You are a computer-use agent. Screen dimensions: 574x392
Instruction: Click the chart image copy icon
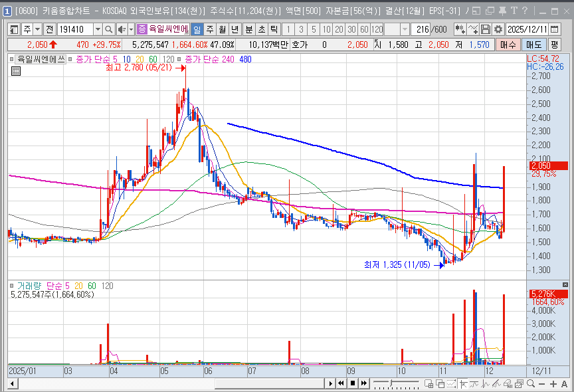point(519,383)
